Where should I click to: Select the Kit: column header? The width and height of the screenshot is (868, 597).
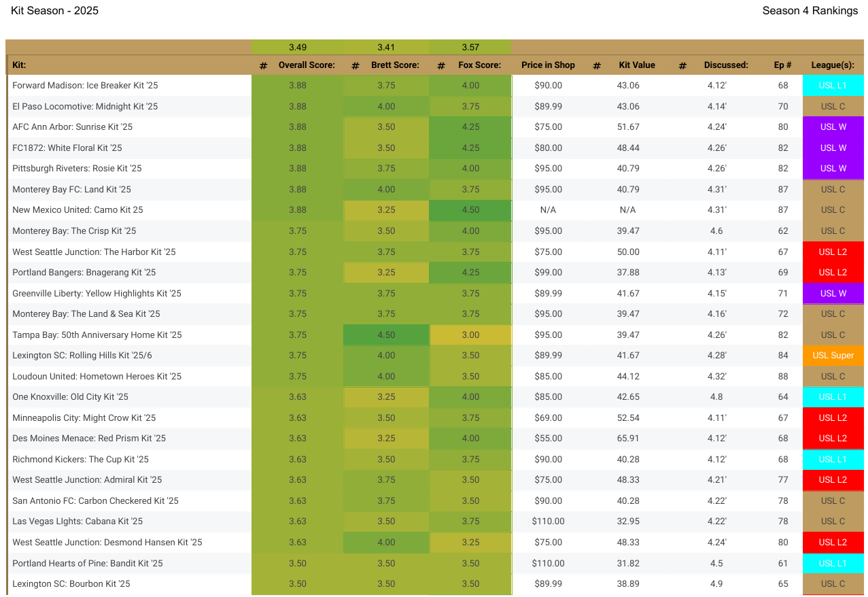click(x=19, y=65)
